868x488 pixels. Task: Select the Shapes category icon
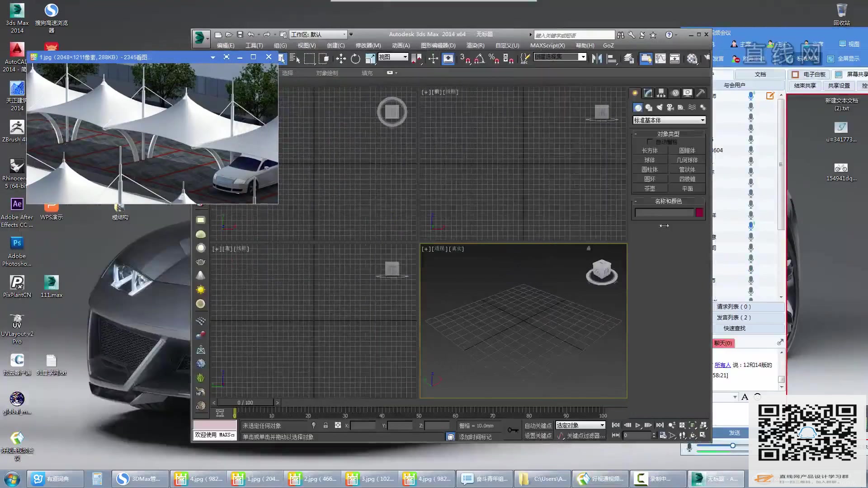pos(649,108)
